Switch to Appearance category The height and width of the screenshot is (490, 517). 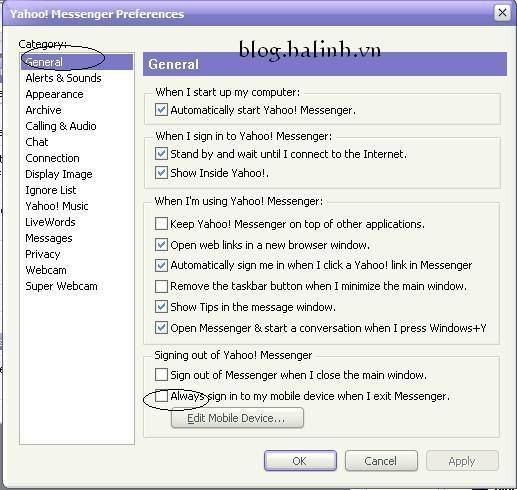click(54, 94)
